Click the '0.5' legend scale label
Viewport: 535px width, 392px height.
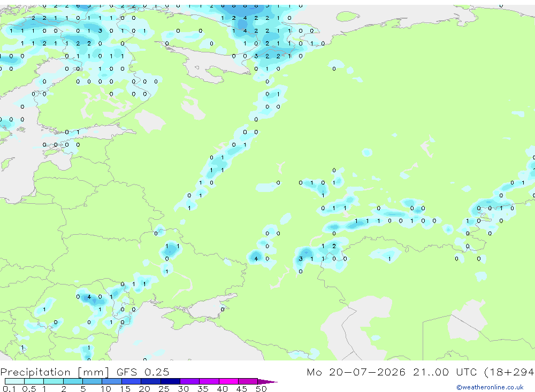tap(29, 389)
